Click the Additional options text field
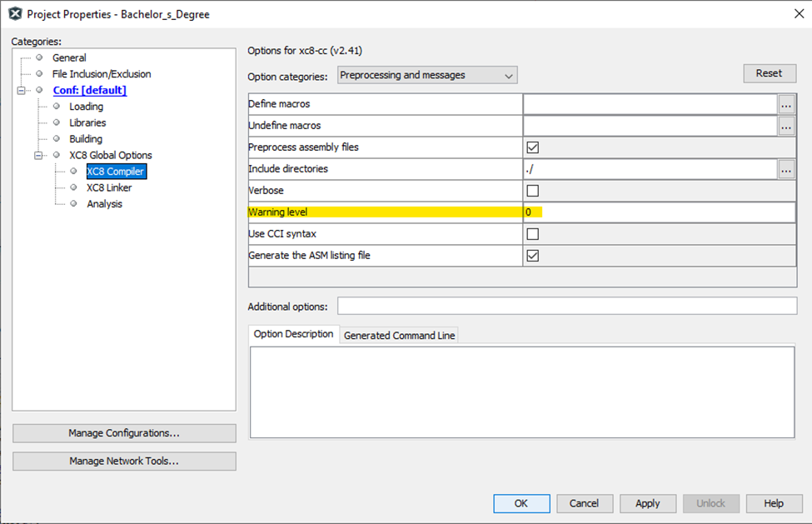812x524 pixels. tap(567, 306)
